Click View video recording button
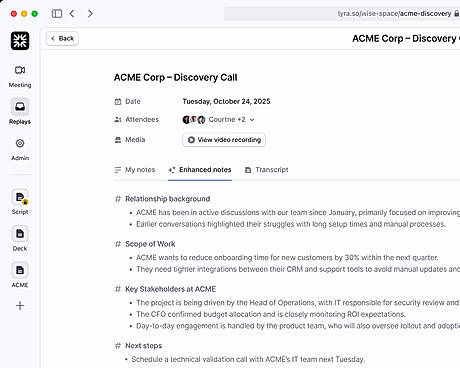460x368 pixels. 224,140
